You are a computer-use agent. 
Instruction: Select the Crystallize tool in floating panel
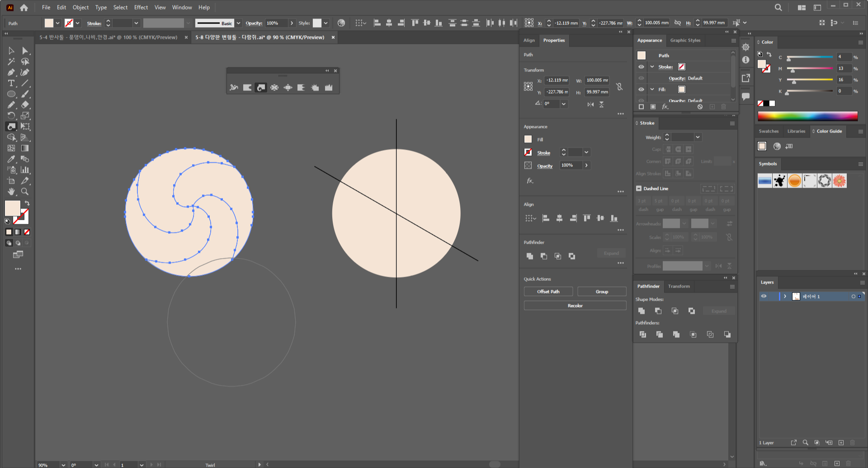pyautogui.click(x=315, y=88)
